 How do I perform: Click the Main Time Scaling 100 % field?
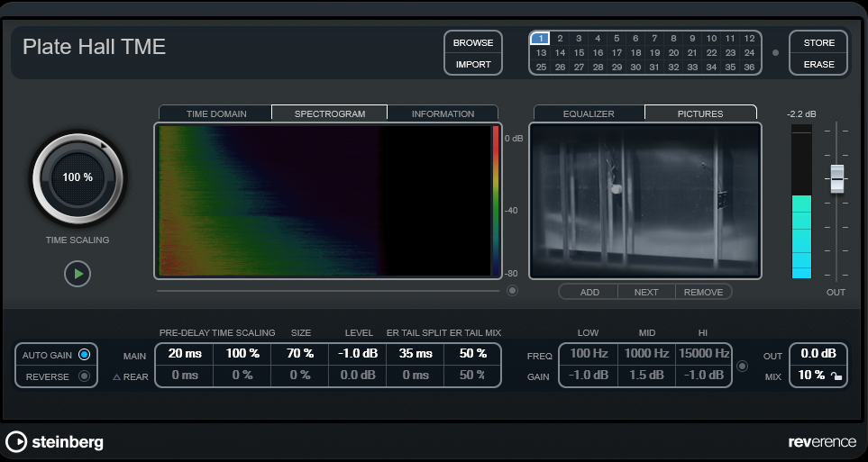[x=242, y=354]
